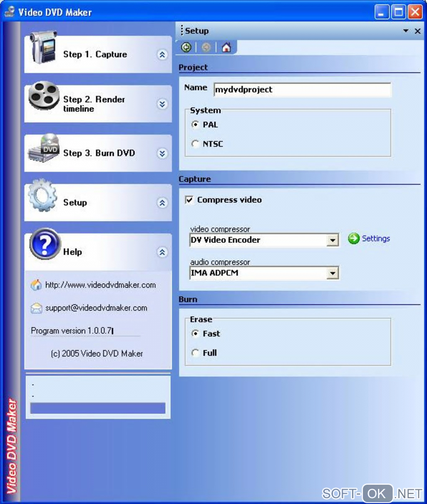This screenshot has height=504, width=427.
Task: Click the 'video compressor' label text
Action: point(220,229)
